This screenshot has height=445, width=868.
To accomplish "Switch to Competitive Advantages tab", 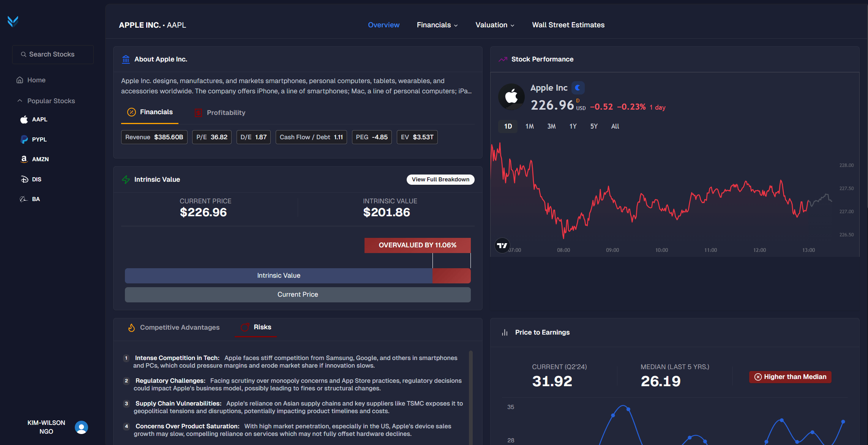I will click(174, 328).
